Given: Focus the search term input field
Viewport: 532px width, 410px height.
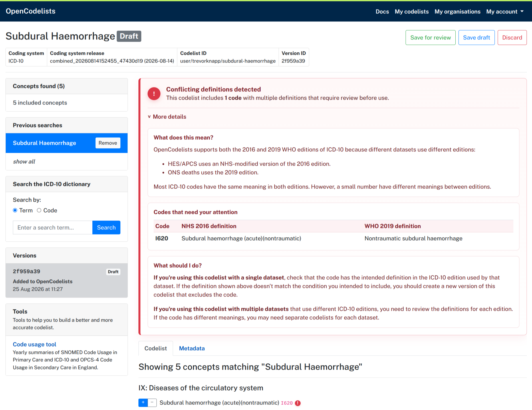Looking at the screenshot, I should 53,227.
